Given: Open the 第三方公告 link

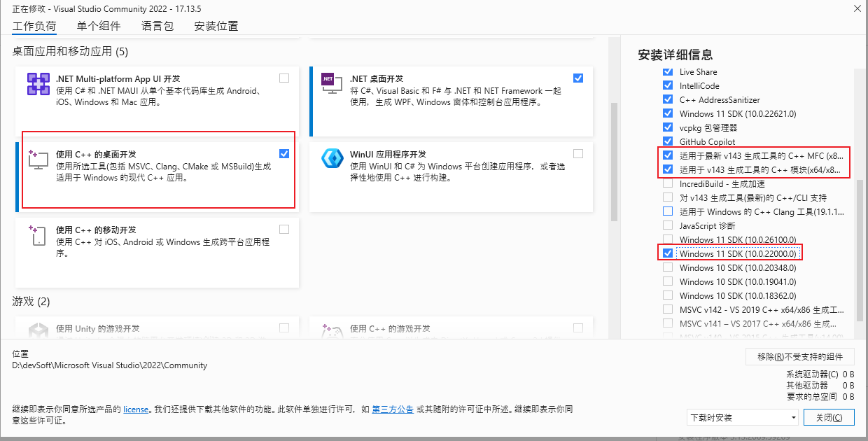Looking at the screenshot, I should click(393, 409).
